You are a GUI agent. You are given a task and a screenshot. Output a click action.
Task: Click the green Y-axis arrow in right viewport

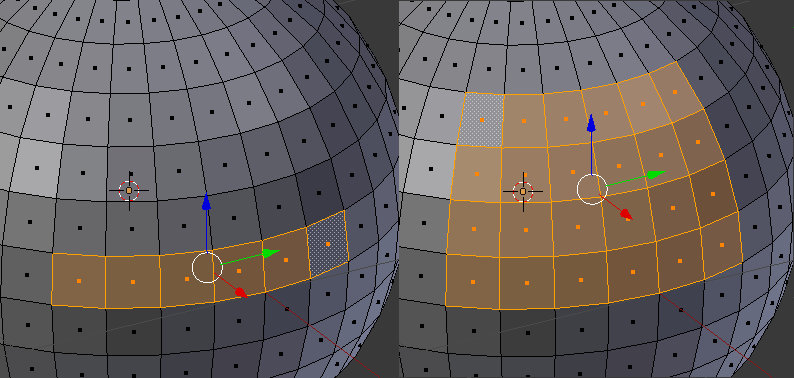655,175
